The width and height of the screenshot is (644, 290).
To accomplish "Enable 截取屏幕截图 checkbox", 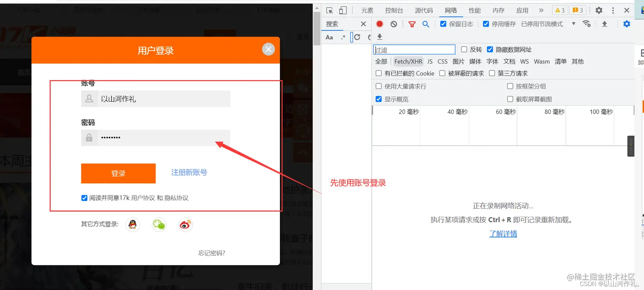I will (x=510, y=99).
